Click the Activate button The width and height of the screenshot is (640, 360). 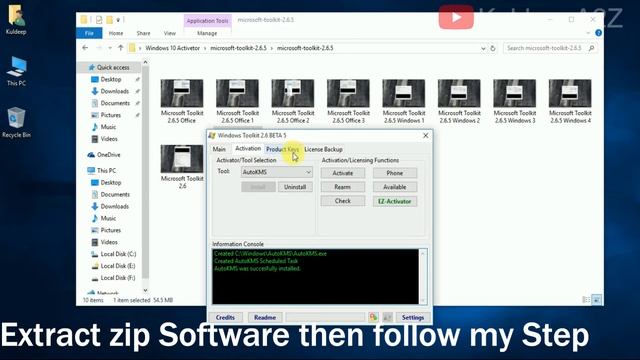342,173
